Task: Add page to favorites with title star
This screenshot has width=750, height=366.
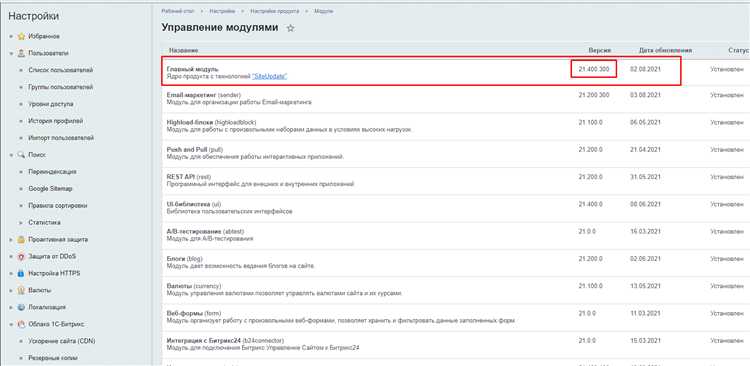Action: coord(290,28)
